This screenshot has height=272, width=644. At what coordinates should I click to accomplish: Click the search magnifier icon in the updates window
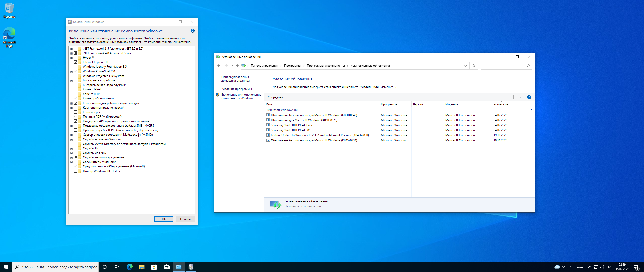pos(528,66)
